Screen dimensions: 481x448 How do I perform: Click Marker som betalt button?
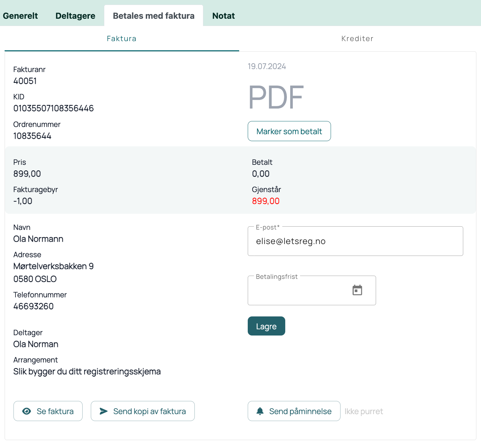tap(289, 131)
